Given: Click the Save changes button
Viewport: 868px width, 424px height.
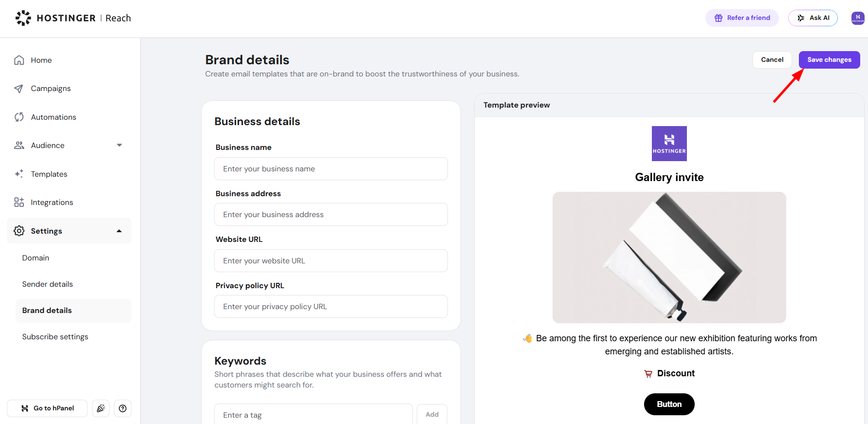Looking at the screenshot, I should click(x=829, y=60).
